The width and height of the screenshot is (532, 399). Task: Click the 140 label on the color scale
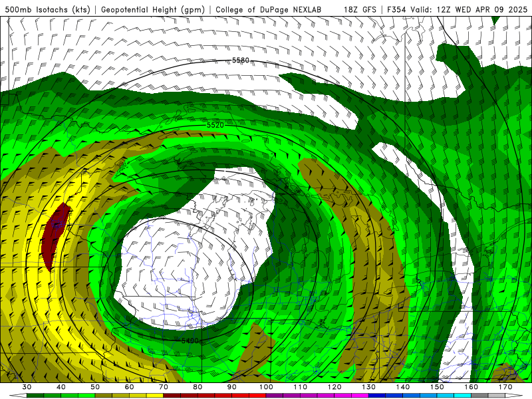tap(403, 387)
